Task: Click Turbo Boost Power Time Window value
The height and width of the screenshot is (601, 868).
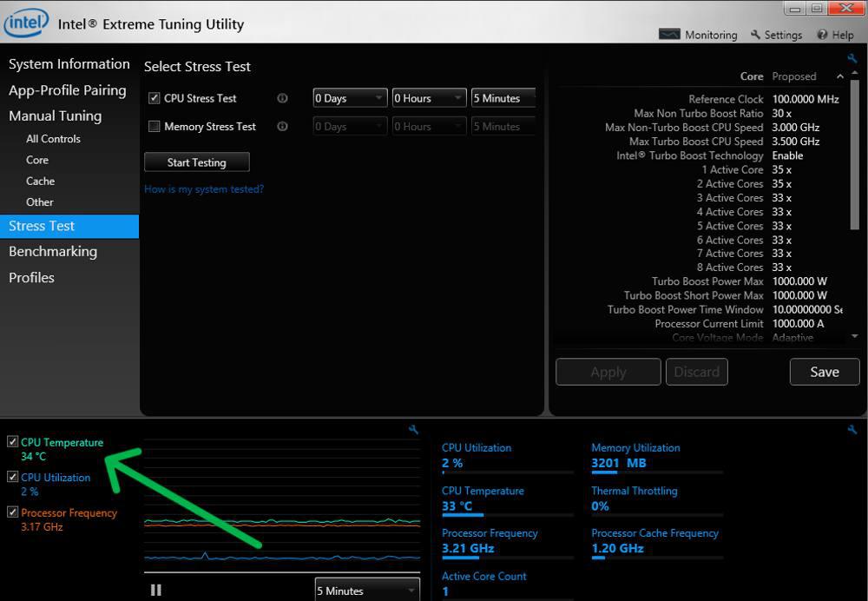Action: tap(807, 310)
